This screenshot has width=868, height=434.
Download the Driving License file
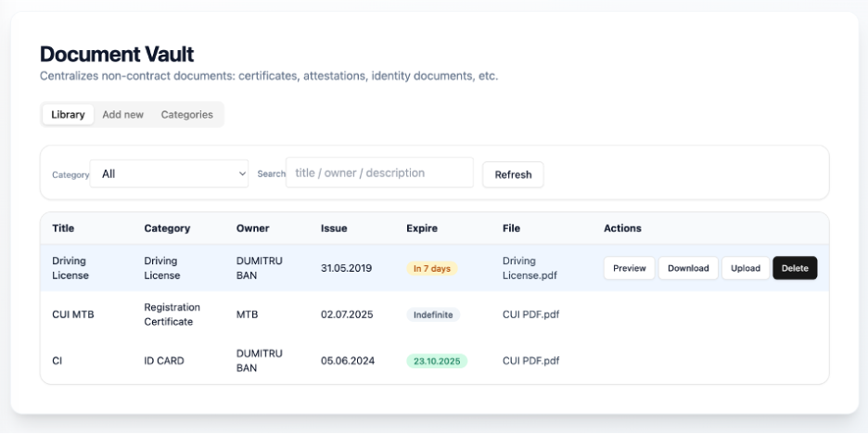pos(688,268)
